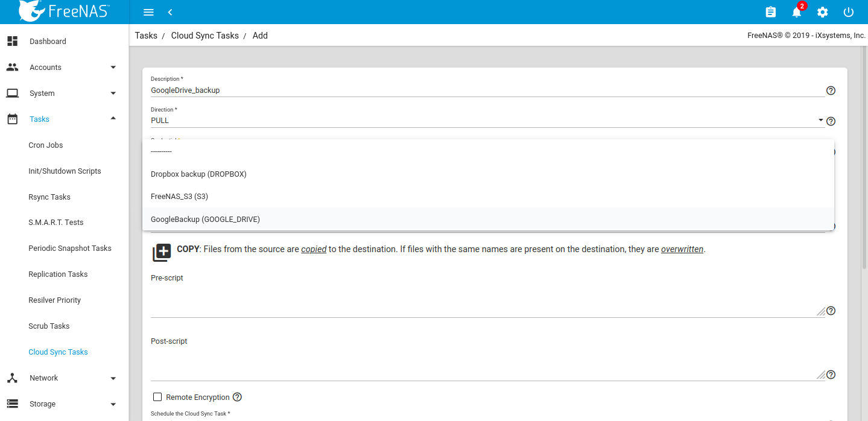This screenshot has height=421, width=868.
Task: Pick the FreeNAS_S3 (S3) credential
Action: click(x=179, y=197)
